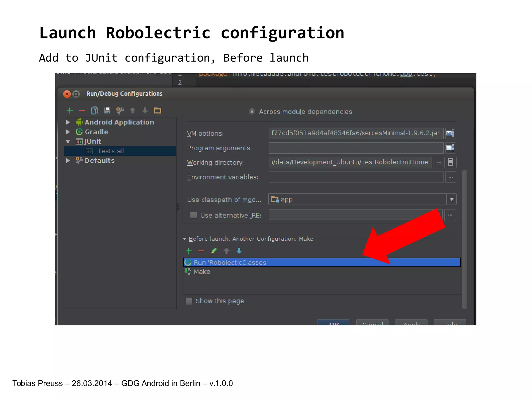This screenshot has height=399, width=532.
Task: Expand Defaults tree node
Action: (x=68, y=160)
